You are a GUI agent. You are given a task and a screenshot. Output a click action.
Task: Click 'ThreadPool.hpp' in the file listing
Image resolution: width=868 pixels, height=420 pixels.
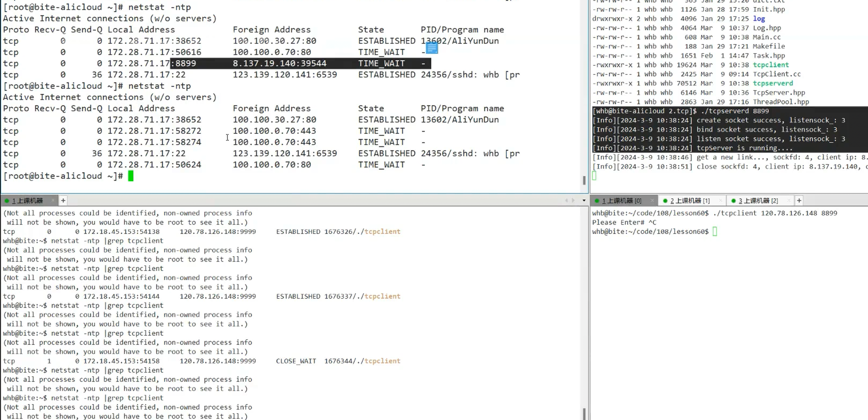pos(781,102)
